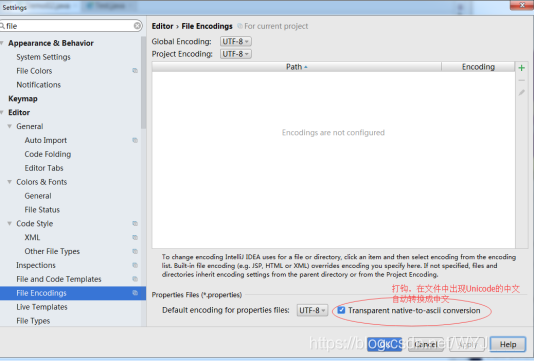Click the project-level icon beside Auto Import
This screenshot has width=534, height=362.
point(135,140)
